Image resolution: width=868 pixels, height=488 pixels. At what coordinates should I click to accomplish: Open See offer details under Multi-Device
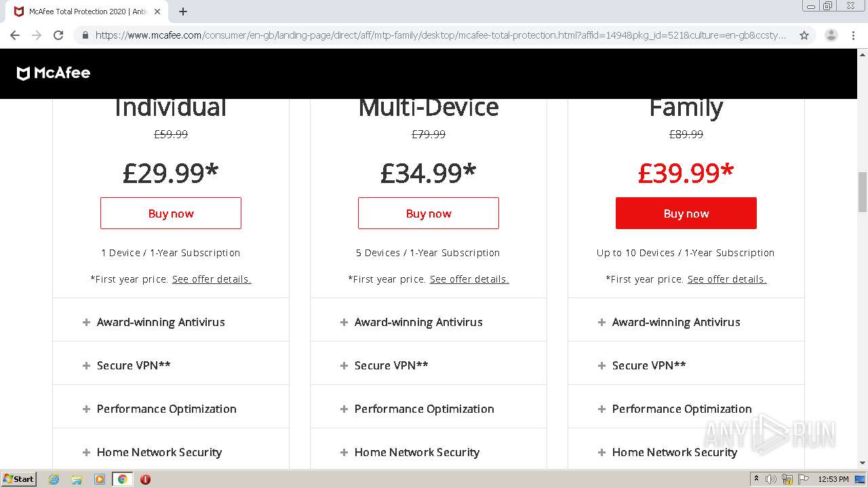[469, 279]
